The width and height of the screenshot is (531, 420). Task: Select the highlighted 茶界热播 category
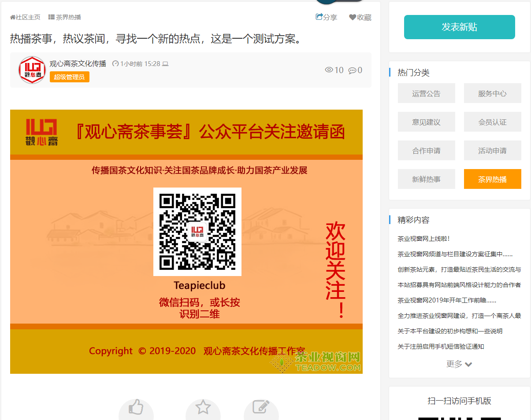click(492, 179)
